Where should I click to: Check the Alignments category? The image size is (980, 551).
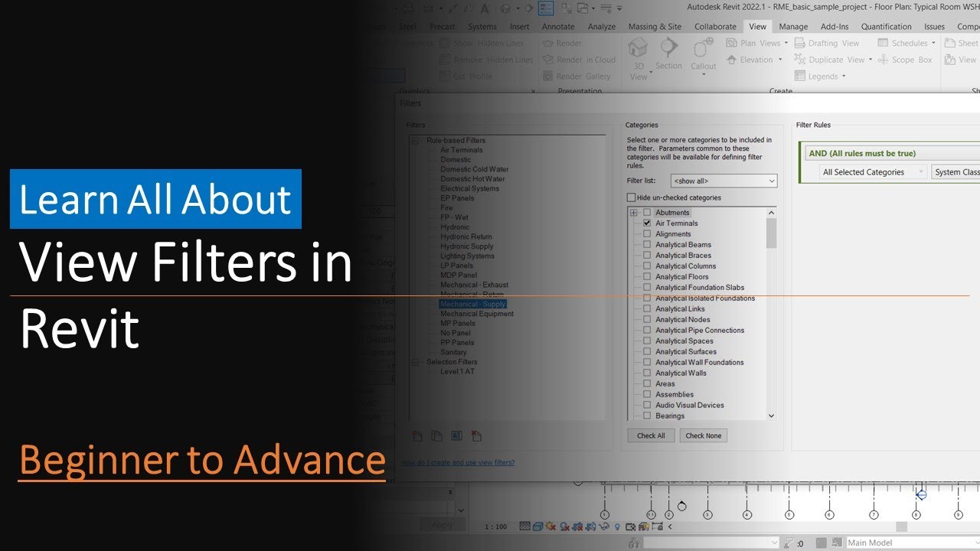(x=647, y=234)
